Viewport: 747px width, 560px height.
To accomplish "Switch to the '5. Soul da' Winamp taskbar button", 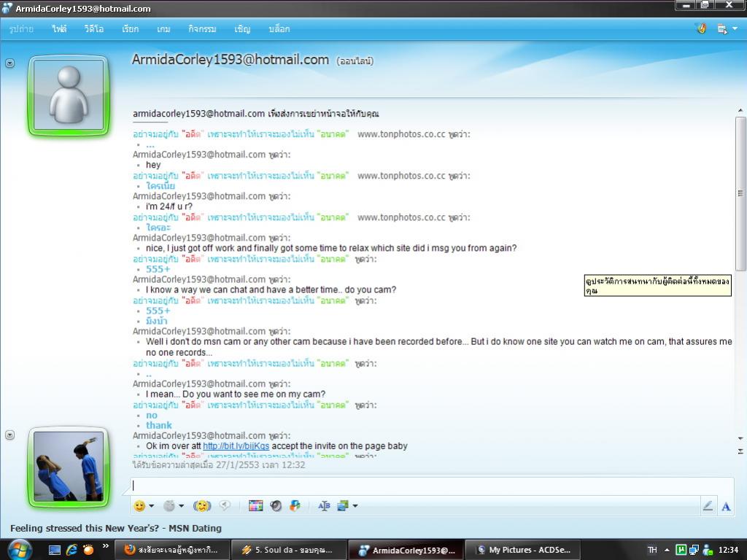I will point(289,550).
